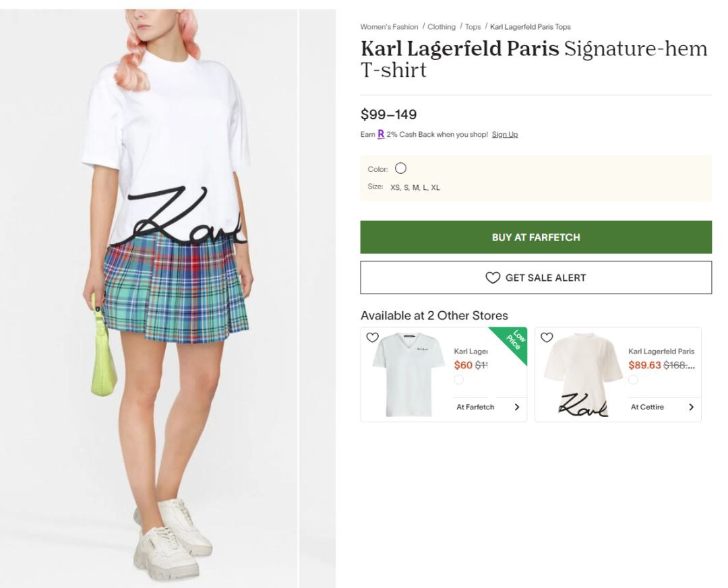Open the At Cettire arrow chevron
This screenshot has height=588, width=728.
click(691, 407)
